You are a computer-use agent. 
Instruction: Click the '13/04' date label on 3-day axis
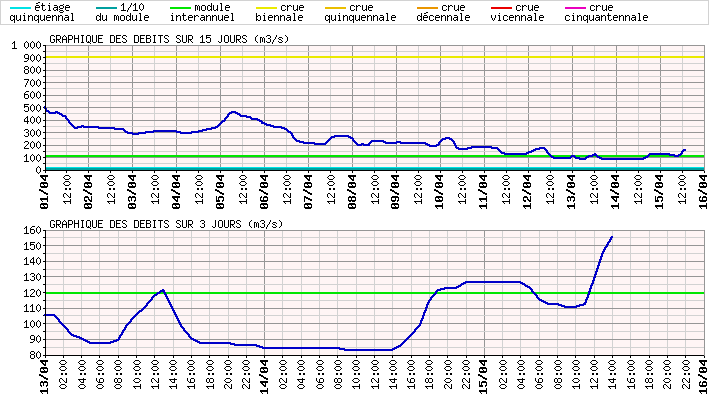[44, 377]
